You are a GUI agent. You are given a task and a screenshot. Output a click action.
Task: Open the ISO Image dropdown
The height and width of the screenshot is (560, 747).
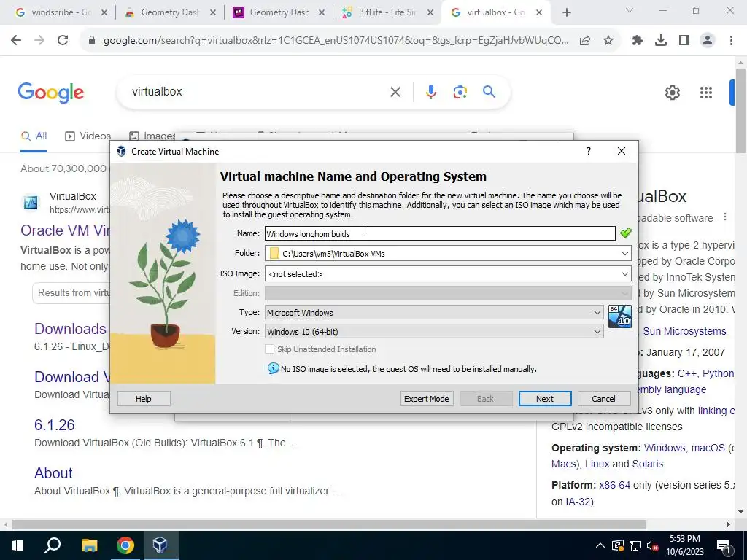click(x=624, y=274)
